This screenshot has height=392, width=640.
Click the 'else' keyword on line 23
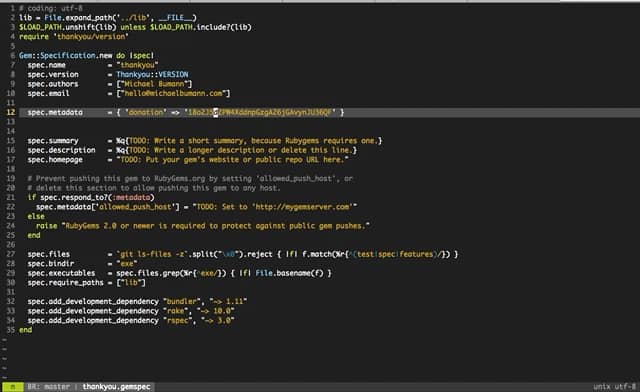tap(36, 216)
